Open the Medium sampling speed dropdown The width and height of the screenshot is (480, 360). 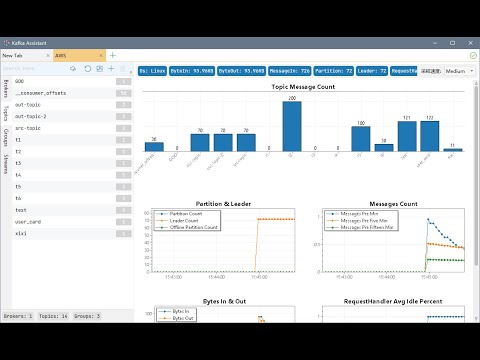pos(459,71)
